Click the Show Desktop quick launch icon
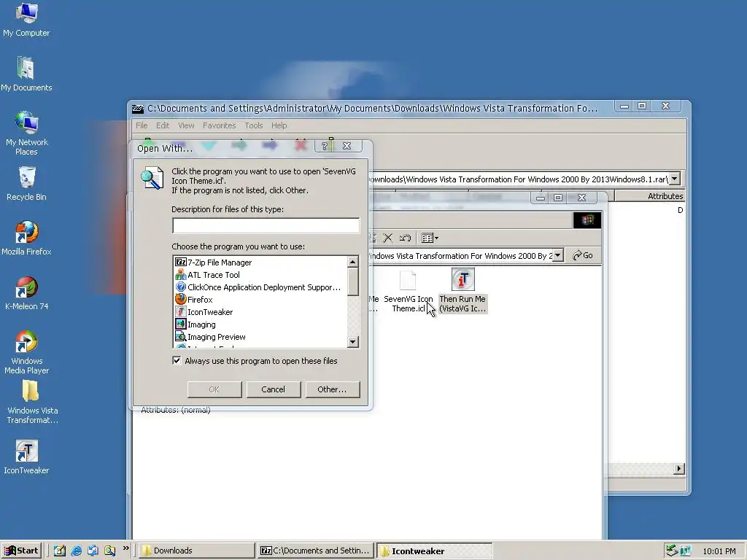This screenshot has width=747, height=560. pyautogui.click(x=60, y=551)
